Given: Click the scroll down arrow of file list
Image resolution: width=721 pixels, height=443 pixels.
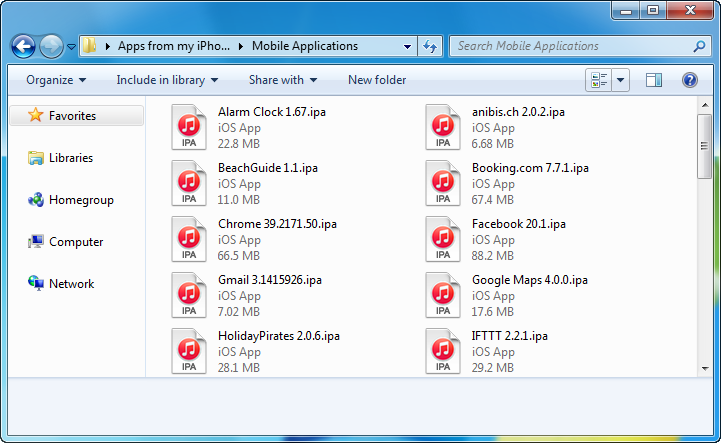Looking at the screenshot, I should click(705, 368).
